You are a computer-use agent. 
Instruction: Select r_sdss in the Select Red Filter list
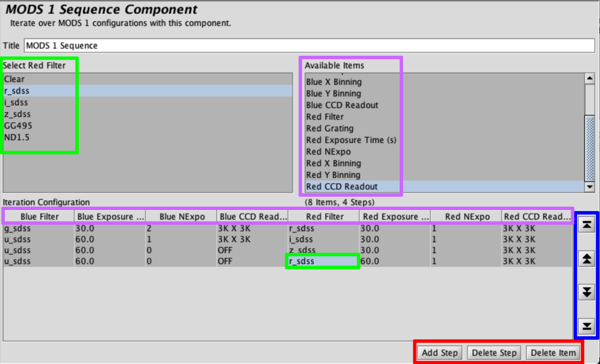click(x=148, y=91)
